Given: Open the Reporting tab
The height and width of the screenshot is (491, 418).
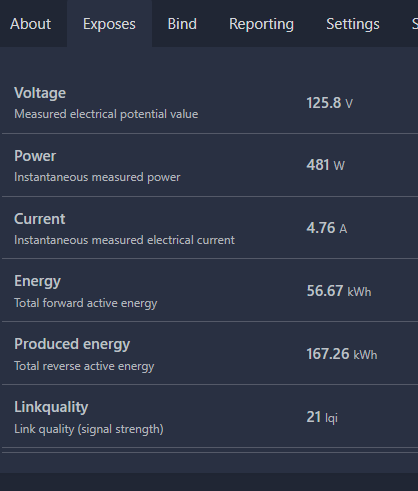Looking at the screenshot, I should [261, 24].
